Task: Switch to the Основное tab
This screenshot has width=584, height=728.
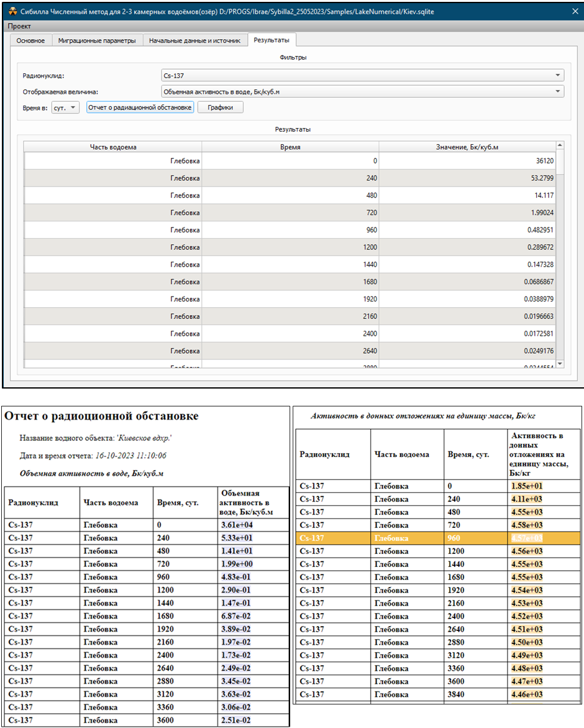Action: pyautogui.click(x=30, y=40)
